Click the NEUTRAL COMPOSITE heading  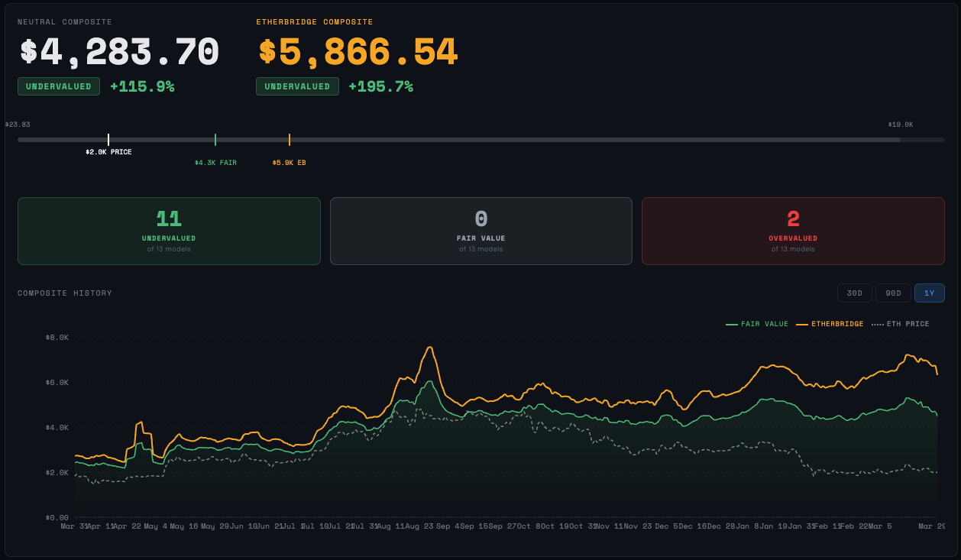pos(65,22)
